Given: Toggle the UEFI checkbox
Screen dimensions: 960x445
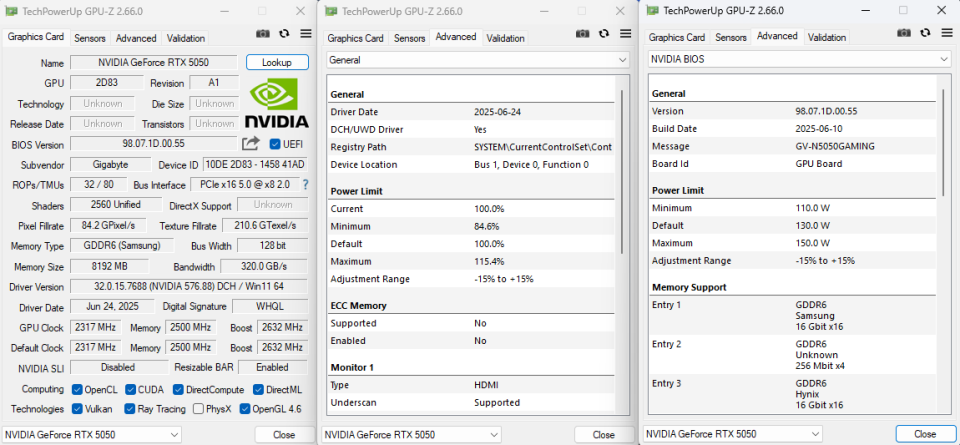Looking at the screenshot, I should click(x=275, y=144).
